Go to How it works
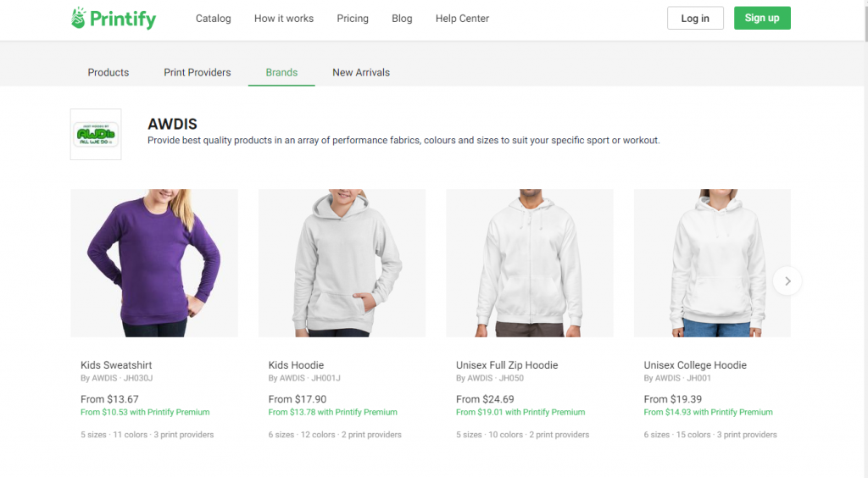The height and width of the screenshot is (478, 868). 284,19
